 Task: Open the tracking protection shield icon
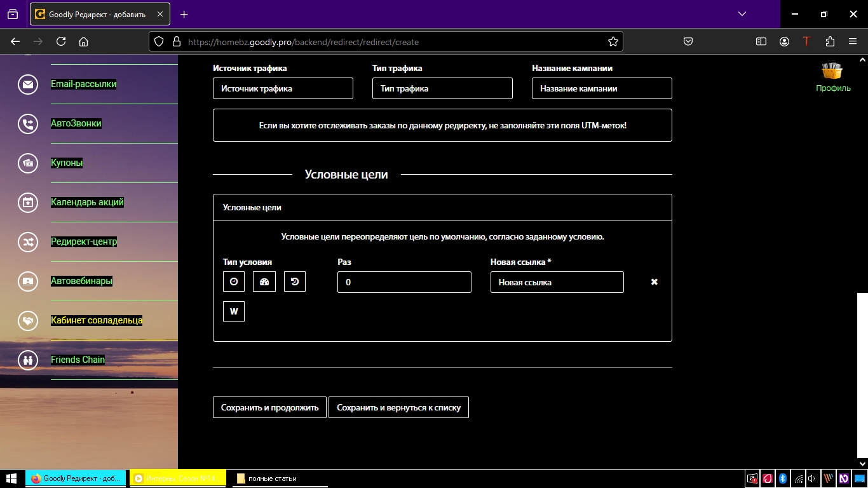(159, 41)
